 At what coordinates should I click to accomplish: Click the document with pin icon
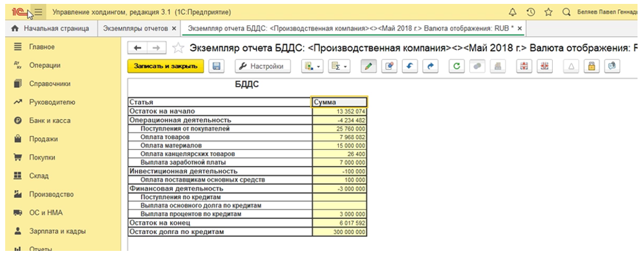coord(389,66)
